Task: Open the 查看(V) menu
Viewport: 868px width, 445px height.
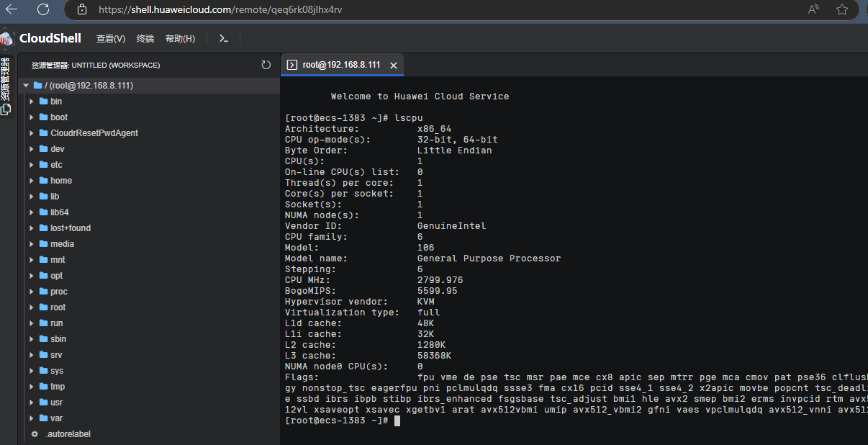Action: [111, 39]
